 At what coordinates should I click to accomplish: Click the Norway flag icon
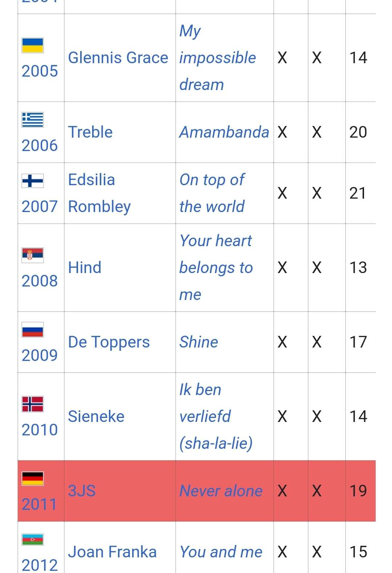33,404
